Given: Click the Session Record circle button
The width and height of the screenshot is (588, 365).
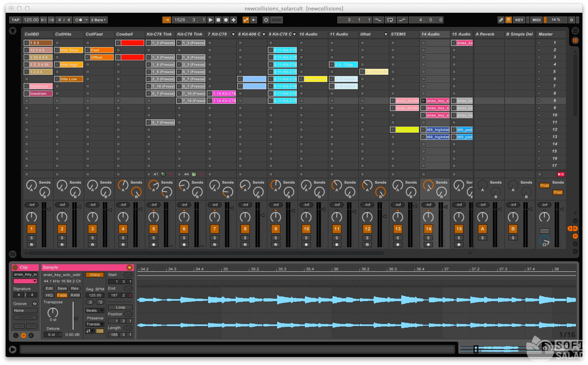Looking at the screenshot, I should coord(266,20).
